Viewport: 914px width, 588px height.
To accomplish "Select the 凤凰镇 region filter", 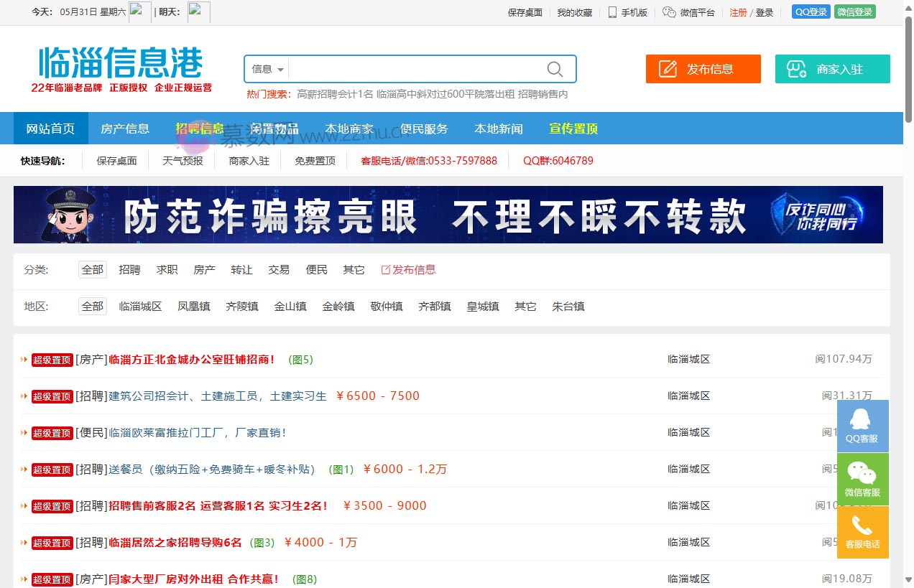I will click(193, 306).
